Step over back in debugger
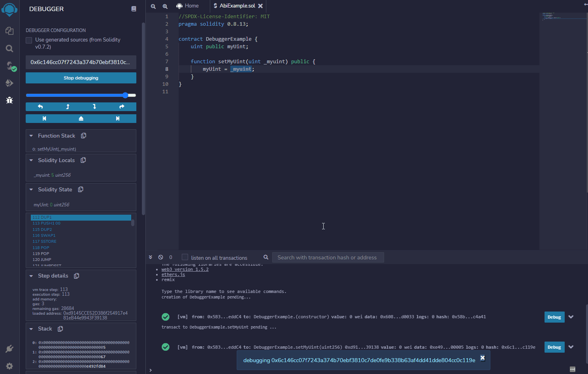This screenshot has width=588, height=374. (x=40, y=107)
